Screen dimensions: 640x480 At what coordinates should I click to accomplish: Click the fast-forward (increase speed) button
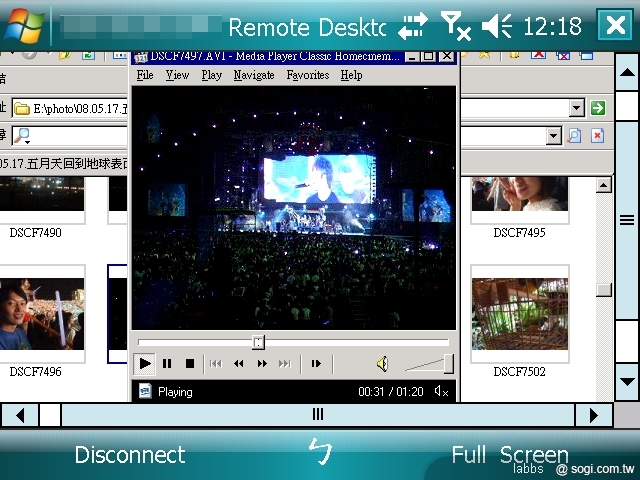coord(262,364)
